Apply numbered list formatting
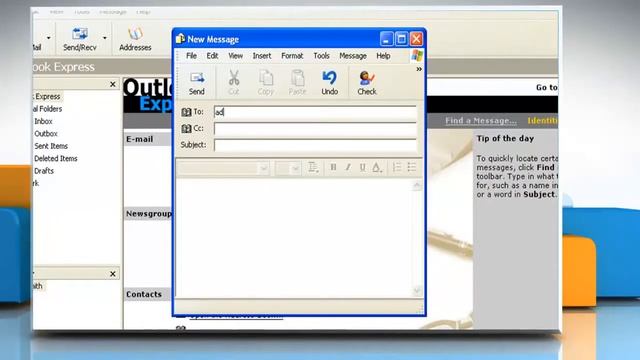The image size is (640, 360). (397, 167)
